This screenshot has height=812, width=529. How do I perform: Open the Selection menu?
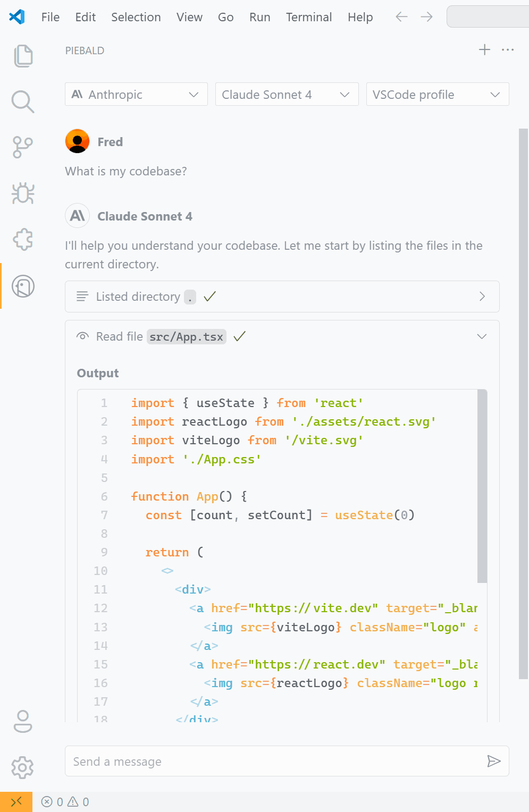[x=136, y=17]
